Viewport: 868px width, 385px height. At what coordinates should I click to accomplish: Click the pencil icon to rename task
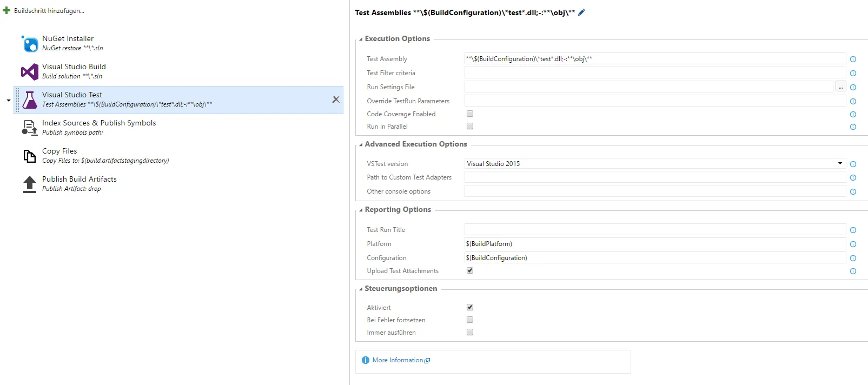(582, 12)
